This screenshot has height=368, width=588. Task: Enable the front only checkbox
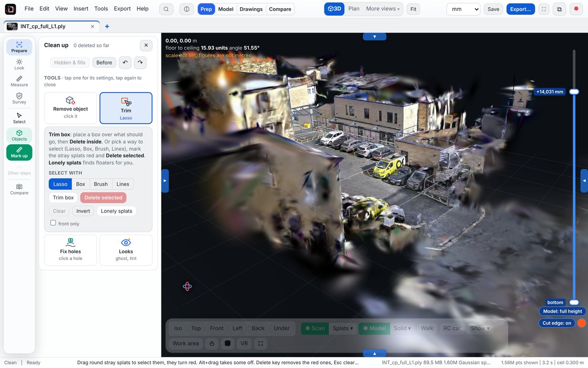pyautogui.click(x=53, y=223)
